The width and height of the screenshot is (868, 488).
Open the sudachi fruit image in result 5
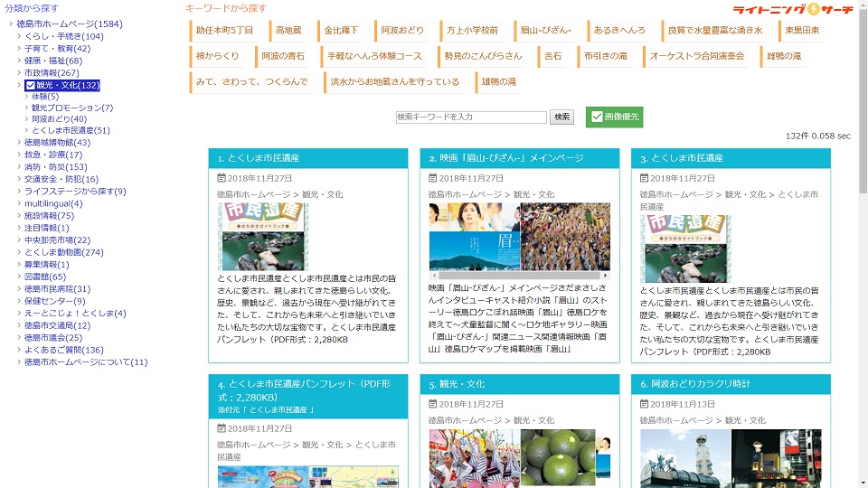coord(558,458)
